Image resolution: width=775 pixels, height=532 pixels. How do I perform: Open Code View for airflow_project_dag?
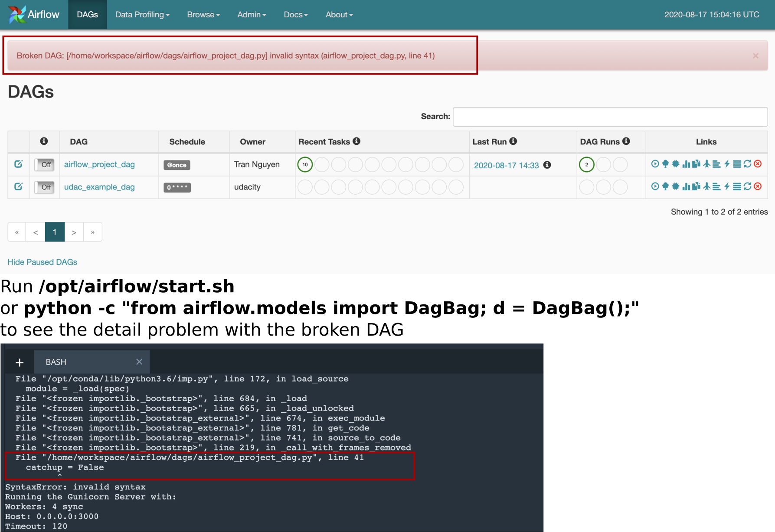coord(727,163)
